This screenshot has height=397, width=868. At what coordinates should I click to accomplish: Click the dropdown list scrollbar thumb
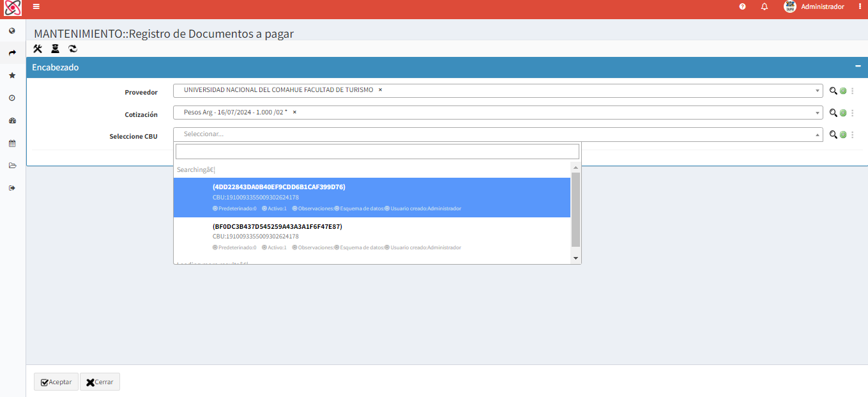tap(575, 209)
